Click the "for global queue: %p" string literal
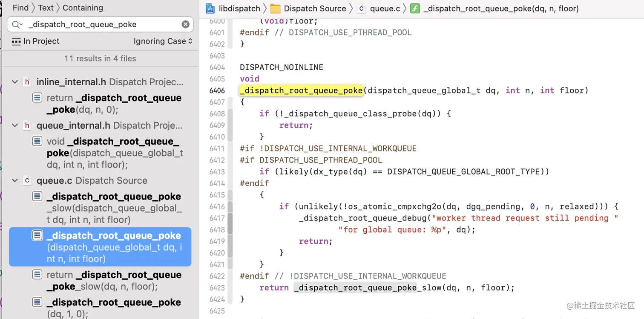 [394, 229]
